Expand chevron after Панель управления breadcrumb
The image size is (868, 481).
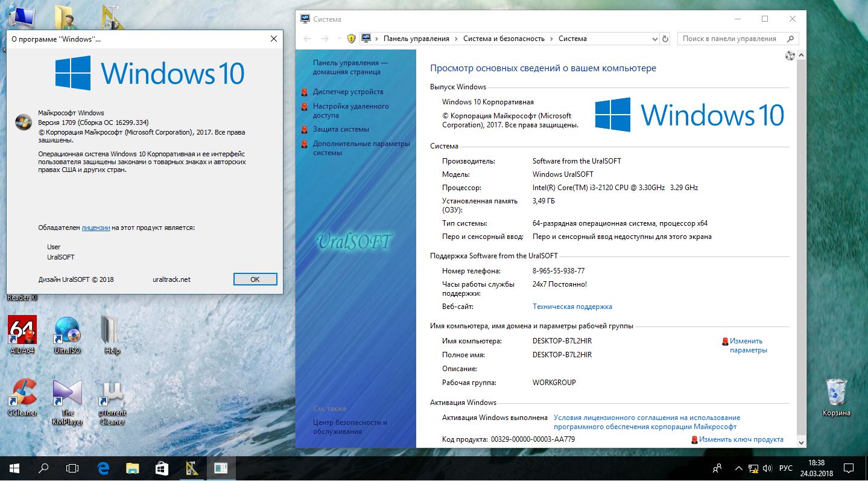coord(456,39)
